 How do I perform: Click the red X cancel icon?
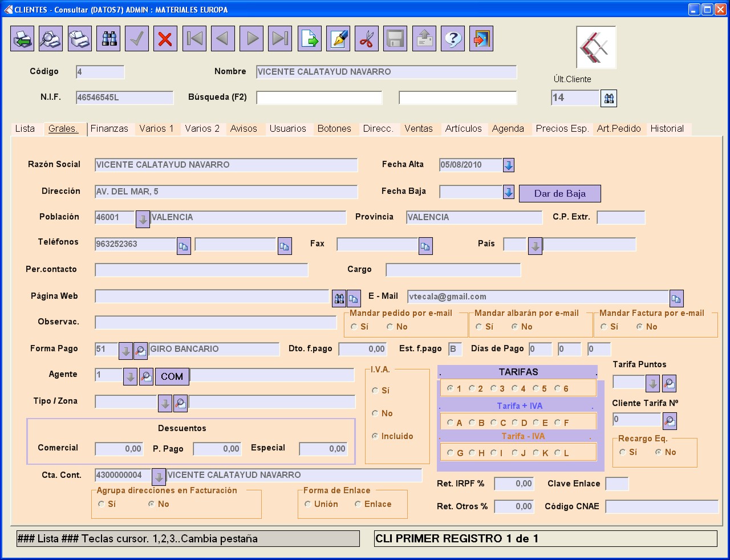click(x=165, y=39)
